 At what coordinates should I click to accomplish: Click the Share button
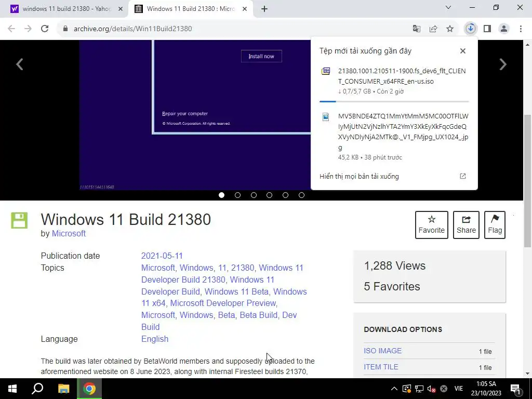pyautogui.click(x=466, y=224)
